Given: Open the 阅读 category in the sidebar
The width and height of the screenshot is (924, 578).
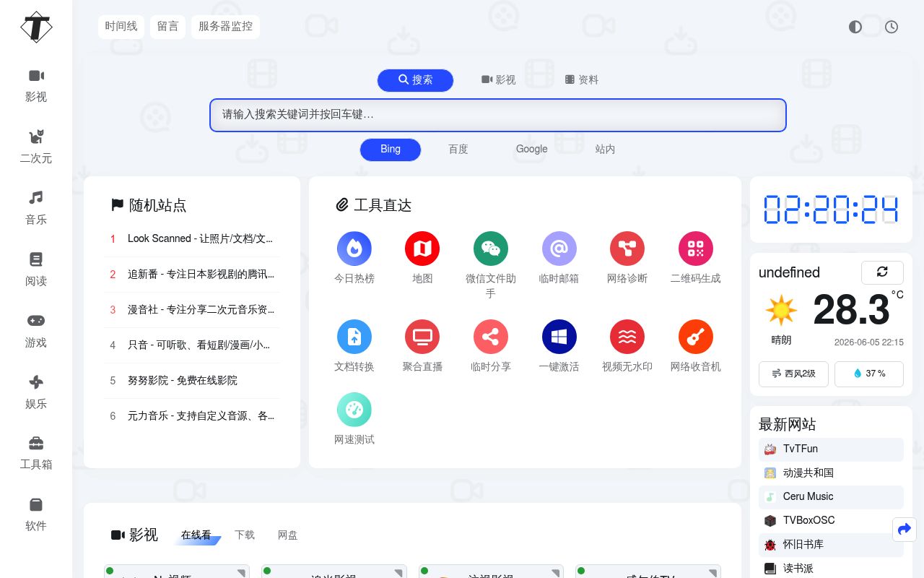Looking at the screenshot, I should click(36, 269).
